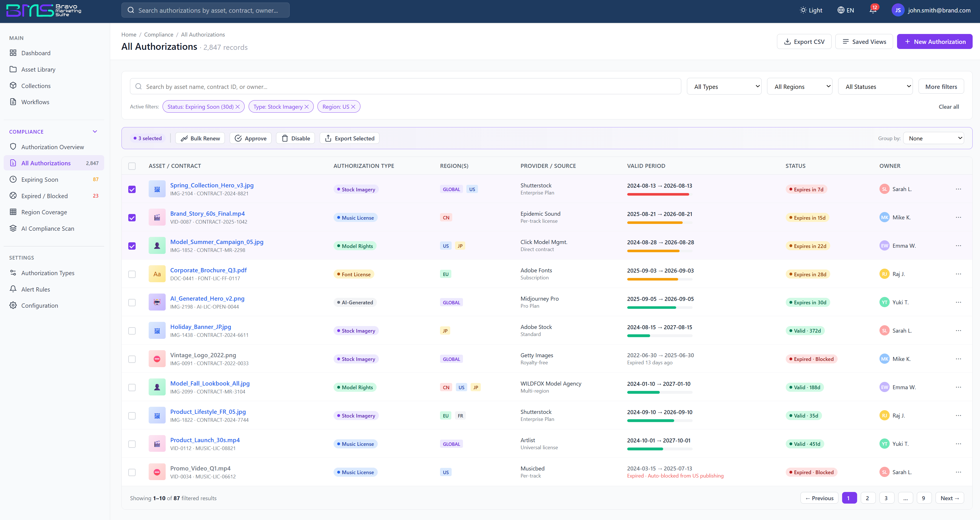The image size is (980, 520).
Task: Open the EN language selector
Action: [x=846, y=10]
